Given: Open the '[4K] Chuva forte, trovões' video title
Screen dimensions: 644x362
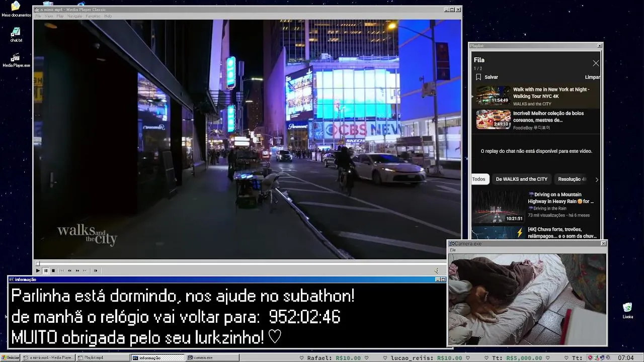Looking at the screenshot, I should [x=562, y=232].
